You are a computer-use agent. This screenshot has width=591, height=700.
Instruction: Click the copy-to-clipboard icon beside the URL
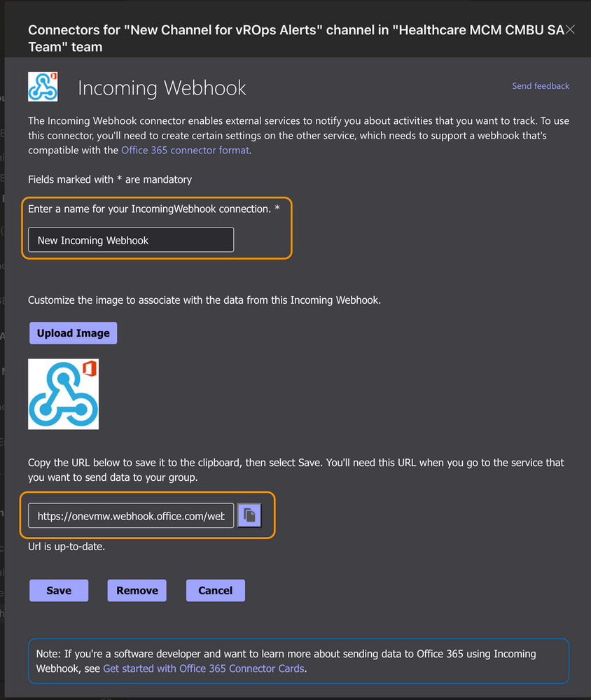click(x=250, y=515)
